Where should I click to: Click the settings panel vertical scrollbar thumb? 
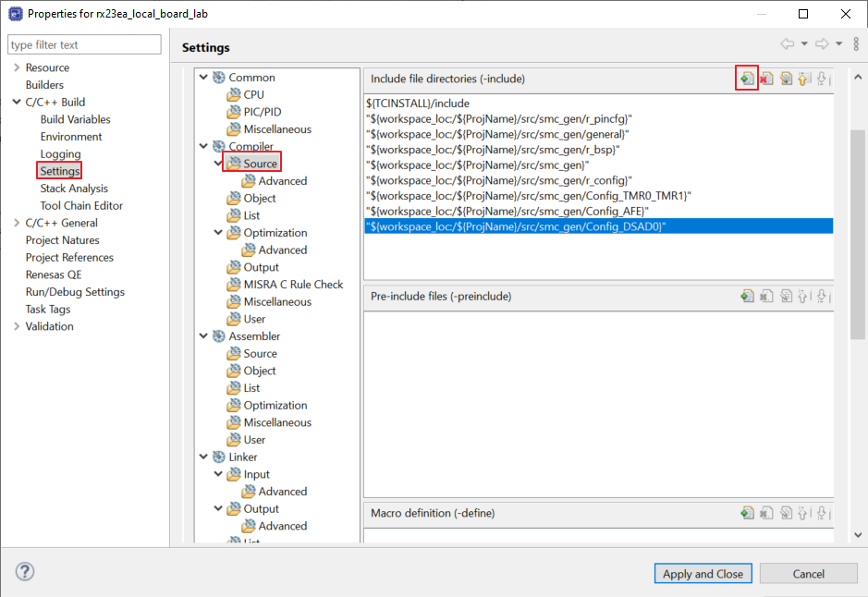click(858, 235)
